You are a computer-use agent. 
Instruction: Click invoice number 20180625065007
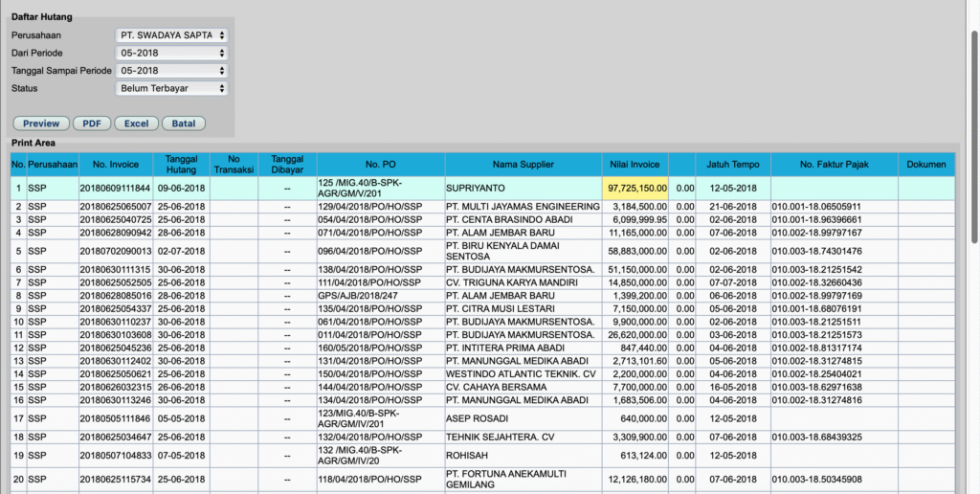[x=115, y=207]
